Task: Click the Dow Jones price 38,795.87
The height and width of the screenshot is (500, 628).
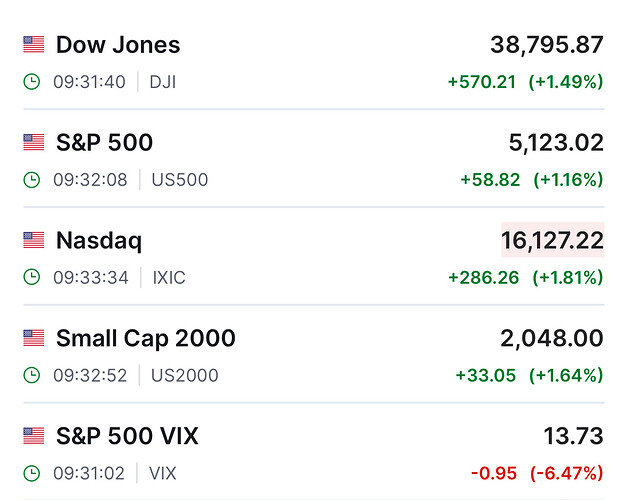Action: [547, 45]
